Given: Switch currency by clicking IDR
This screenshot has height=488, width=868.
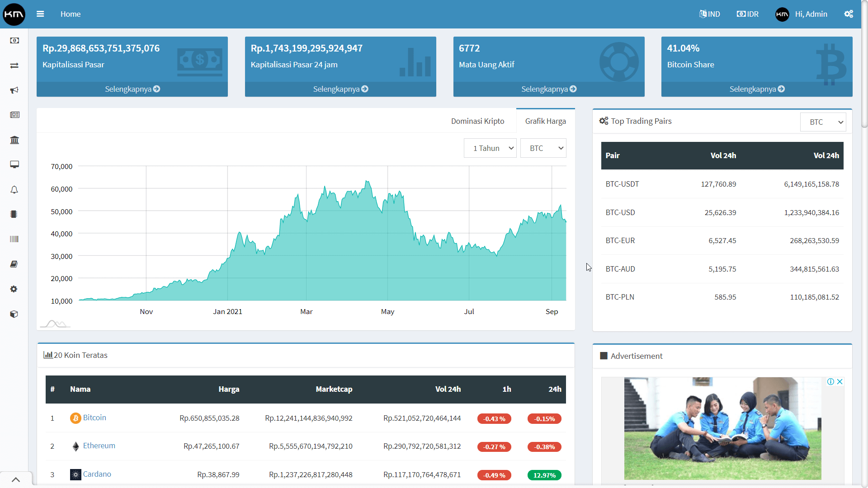Looking at the screenshot, I should 747,14.
